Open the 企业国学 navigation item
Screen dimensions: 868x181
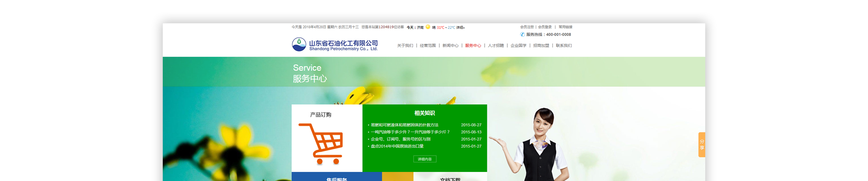tap(519, 46)
